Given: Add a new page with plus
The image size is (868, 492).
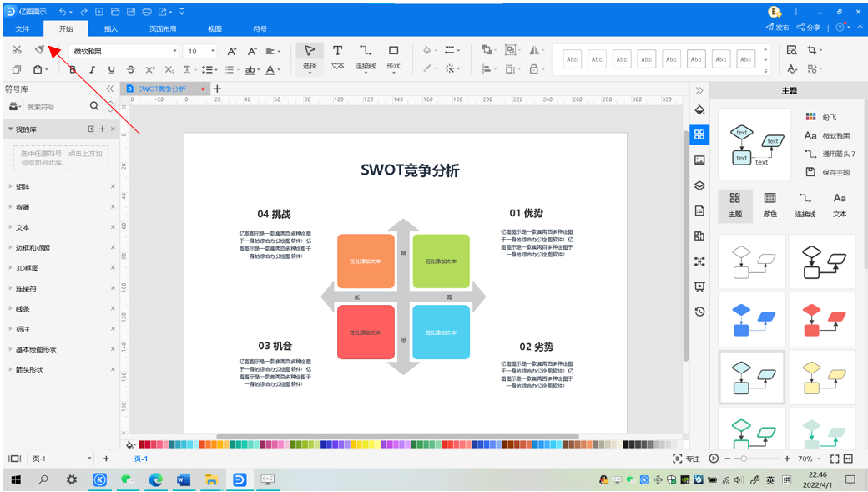Looking at the screenshot, I should (x=106, y=459).
